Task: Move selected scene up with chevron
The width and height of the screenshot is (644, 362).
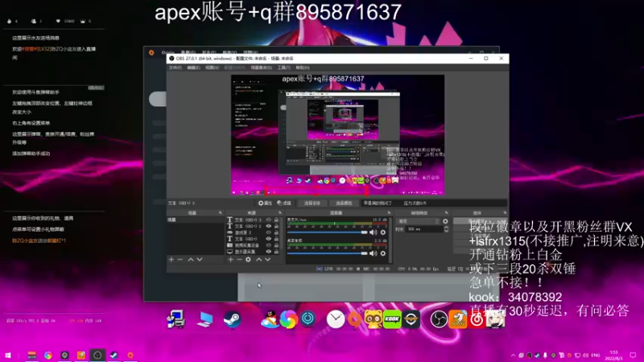Action: 191,259
